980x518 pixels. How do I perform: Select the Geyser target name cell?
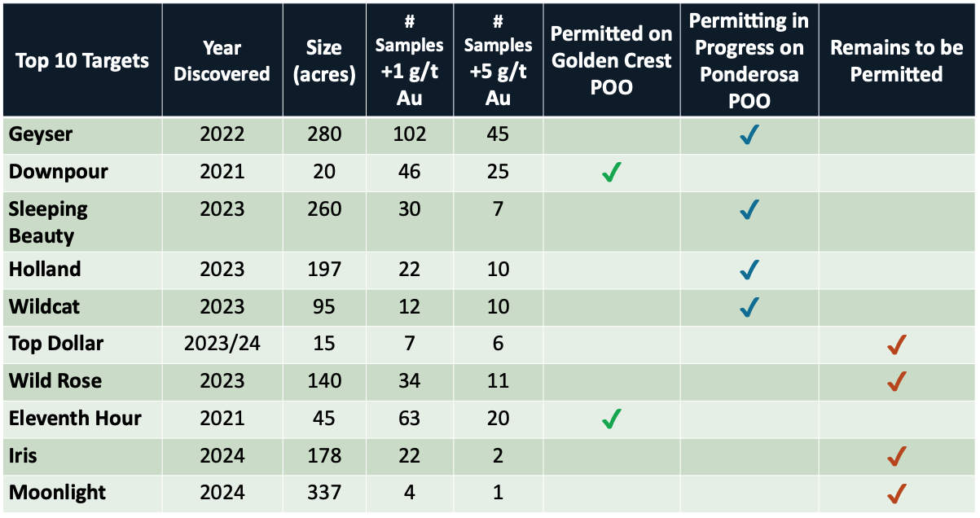point(41,135)
